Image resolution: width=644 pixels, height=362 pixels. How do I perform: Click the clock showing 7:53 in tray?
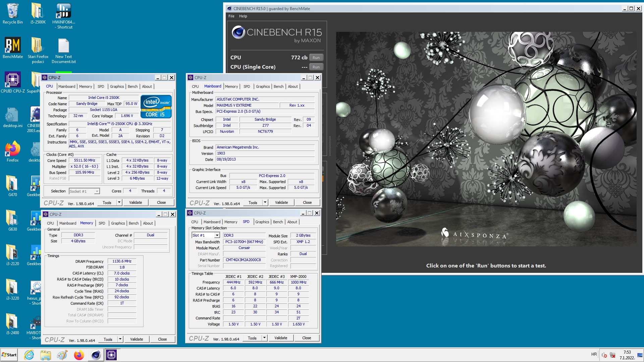pos(627,352)
